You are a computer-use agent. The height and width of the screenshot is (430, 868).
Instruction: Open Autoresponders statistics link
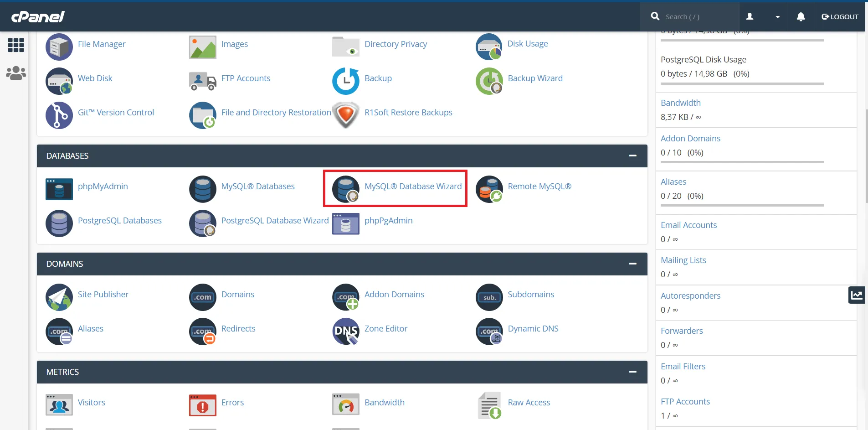click(x=690, y=296)
